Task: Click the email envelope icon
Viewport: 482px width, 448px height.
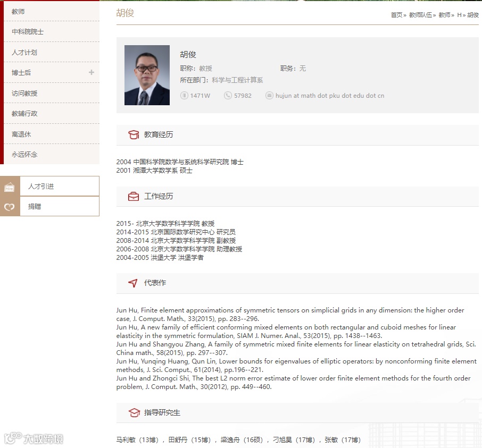Action: click(269, 96)
